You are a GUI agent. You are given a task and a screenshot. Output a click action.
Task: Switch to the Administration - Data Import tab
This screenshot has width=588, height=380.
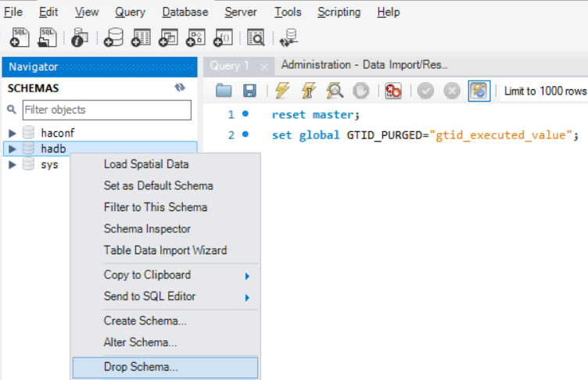click(364, 65)
